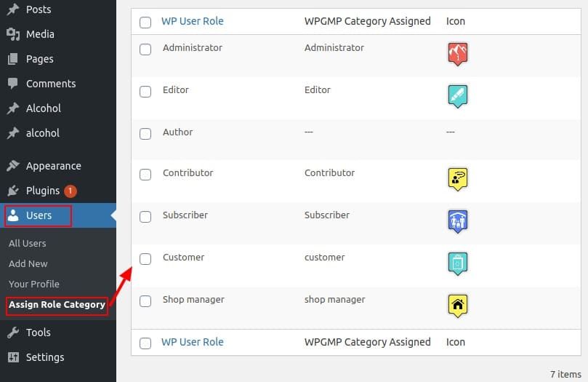Check the Author role checkbox
Screen dimensions: 588x382
[145, 134]
